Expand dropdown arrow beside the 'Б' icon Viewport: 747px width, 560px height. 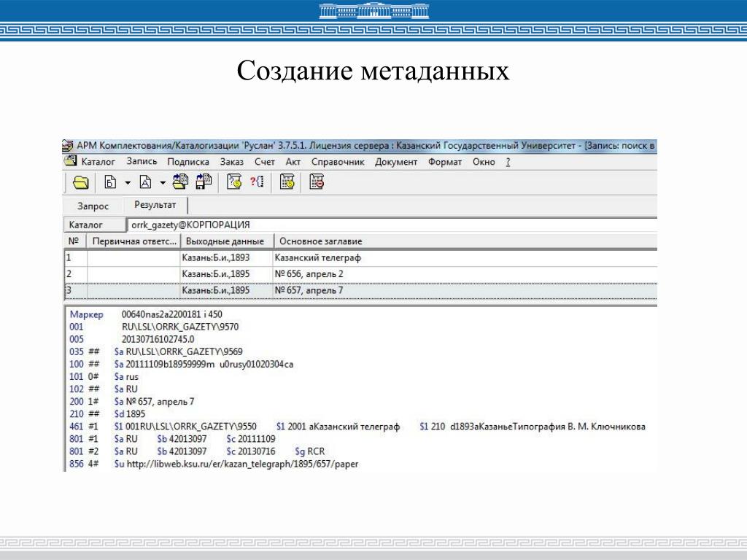coord(127,182)
